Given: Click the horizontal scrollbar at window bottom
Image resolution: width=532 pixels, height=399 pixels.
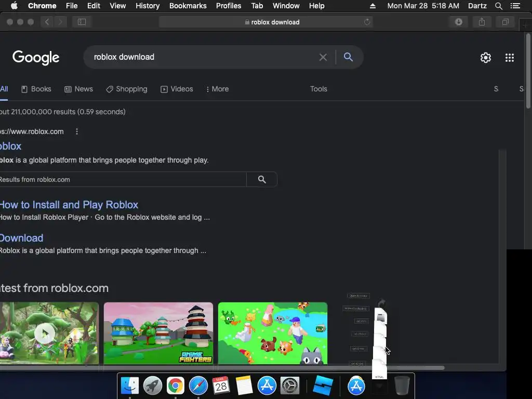Looking at the screenshot, I should coord(222,367).
